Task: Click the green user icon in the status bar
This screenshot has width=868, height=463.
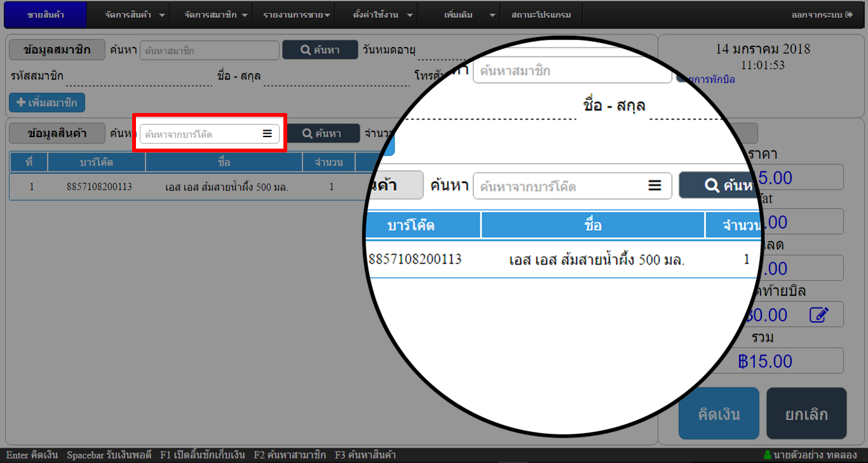Action: 767,455
